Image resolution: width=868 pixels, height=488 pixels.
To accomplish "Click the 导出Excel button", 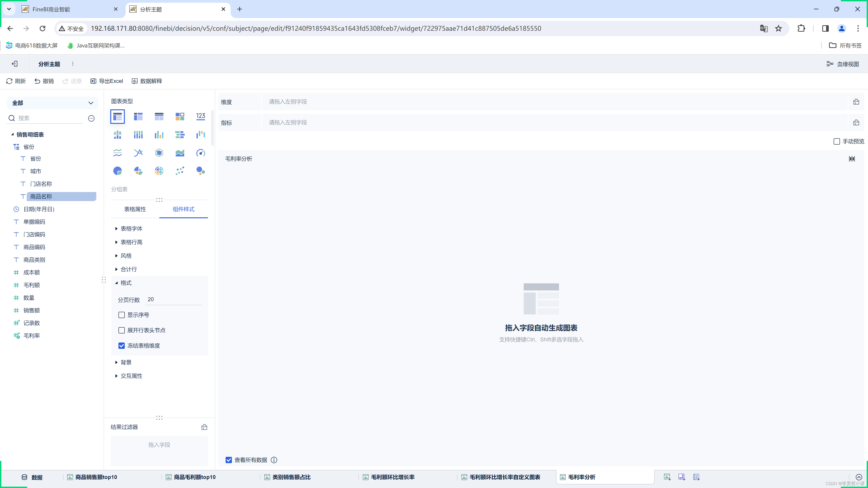I will tap(107, 81).
